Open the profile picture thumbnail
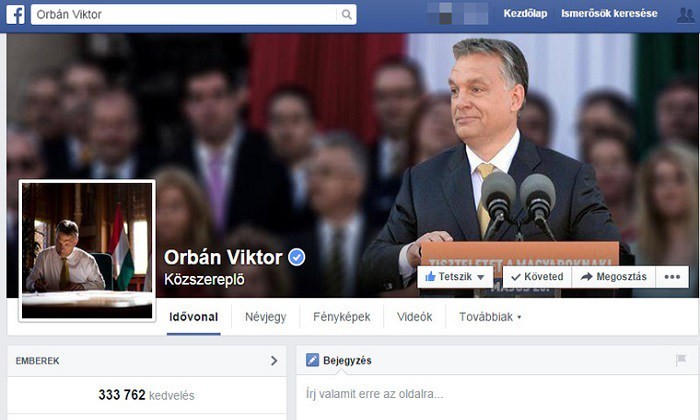The width and height of the screenshot is (700, 420). coord(87,250)
